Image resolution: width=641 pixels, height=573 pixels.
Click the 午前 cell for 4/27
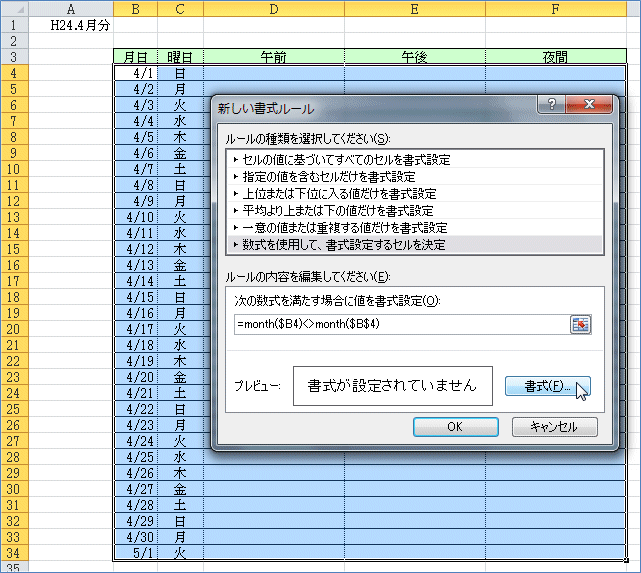coord(274,489)
